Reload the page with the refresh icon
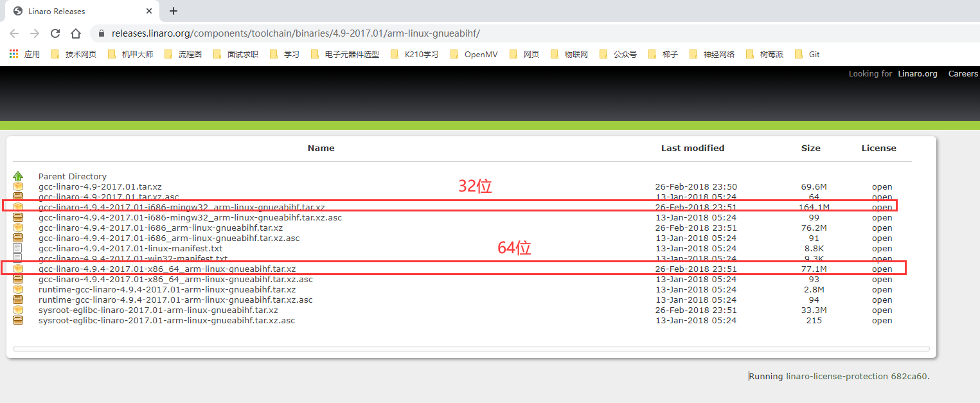 [x=55, y=33]
